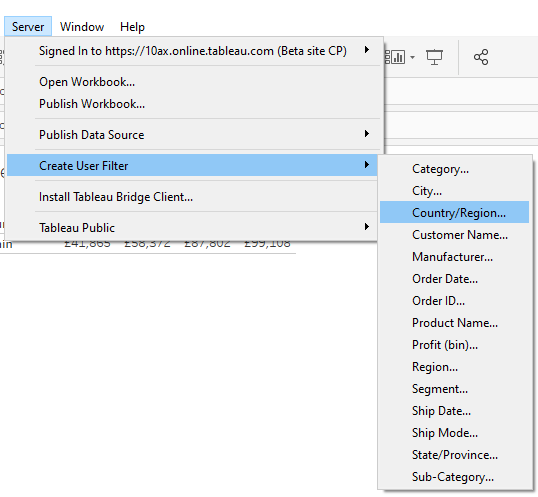
Task: Create user filter on Region...
Action: pos(454,367)
